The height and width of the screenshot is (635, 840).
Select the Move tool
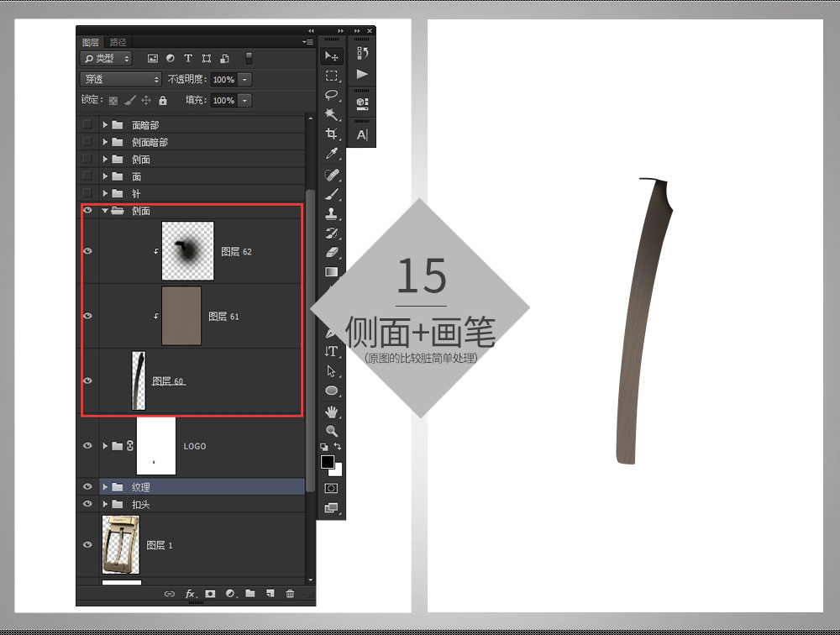[332, 56]
